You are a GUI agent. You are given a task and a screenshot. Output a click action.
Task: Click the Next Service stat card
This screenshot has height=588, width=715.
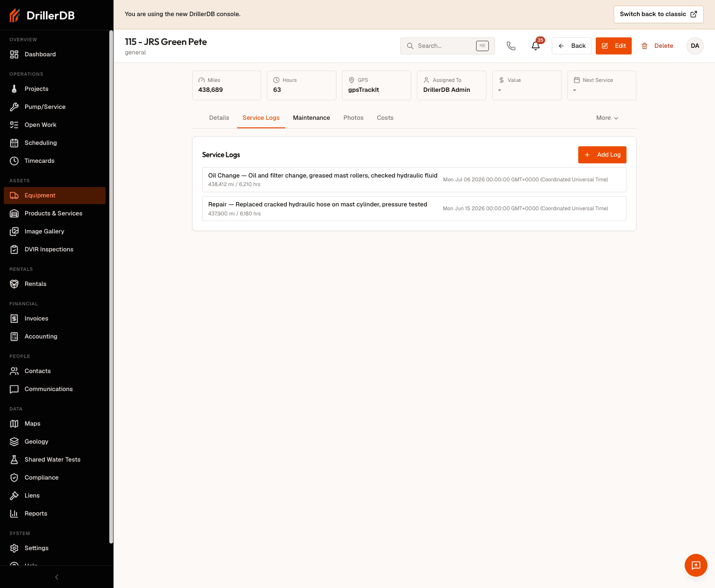tap(602, 85)
